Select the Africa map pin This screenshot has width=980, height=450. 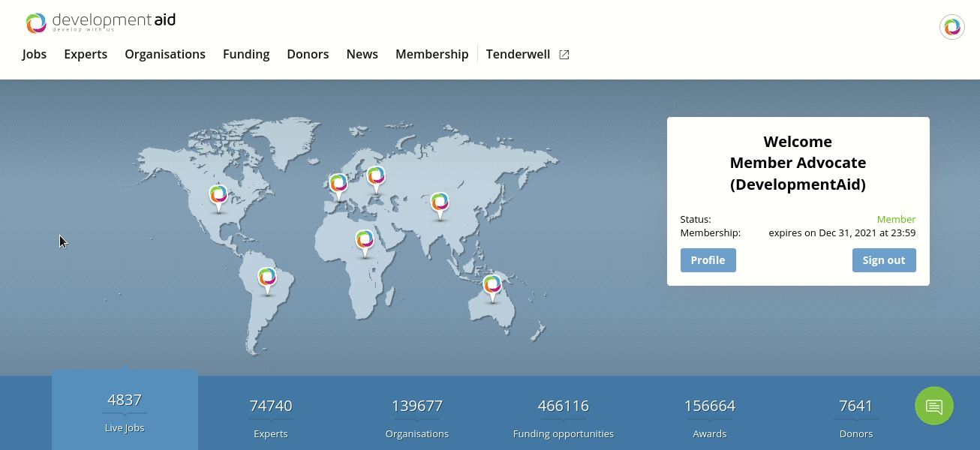(365, 241)
